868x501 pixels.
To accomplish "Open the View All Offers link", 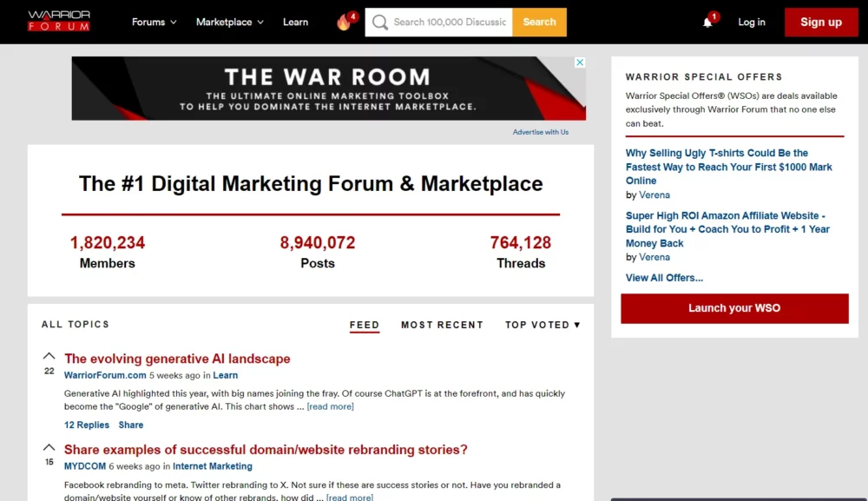I will pyautogui.click(x=664, y=278).
